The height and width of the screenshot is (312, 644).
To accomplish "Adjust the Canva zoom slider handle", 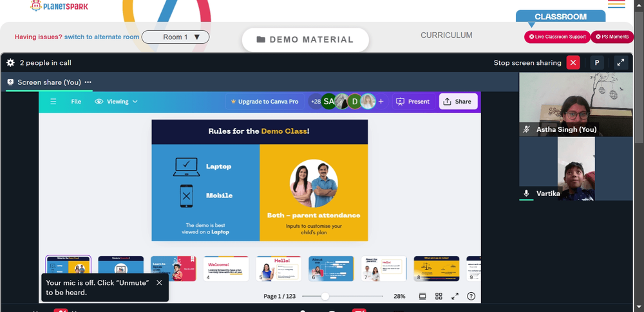I will pyautogui.click(x=325, y=296).
